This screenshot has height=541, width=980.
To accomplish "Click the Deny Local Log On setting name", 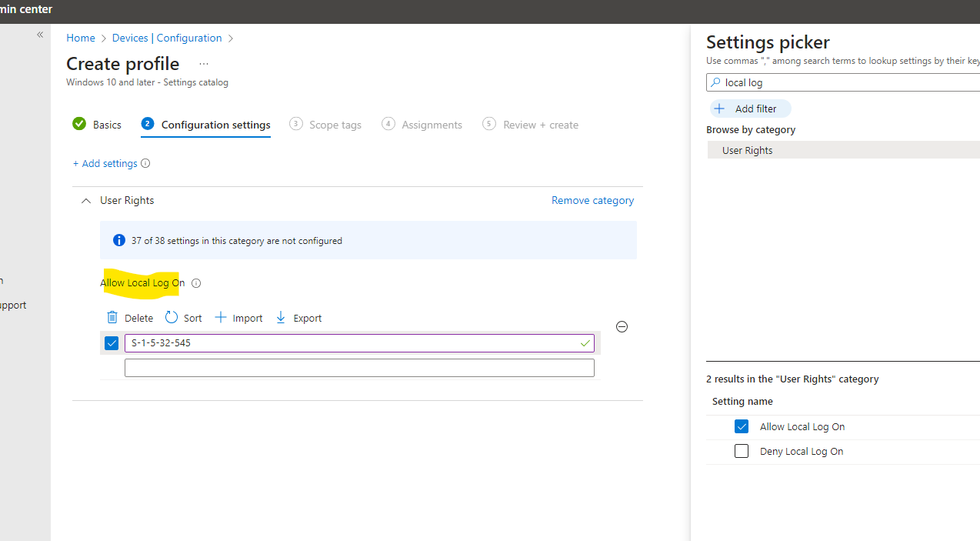I will point(802,452).
